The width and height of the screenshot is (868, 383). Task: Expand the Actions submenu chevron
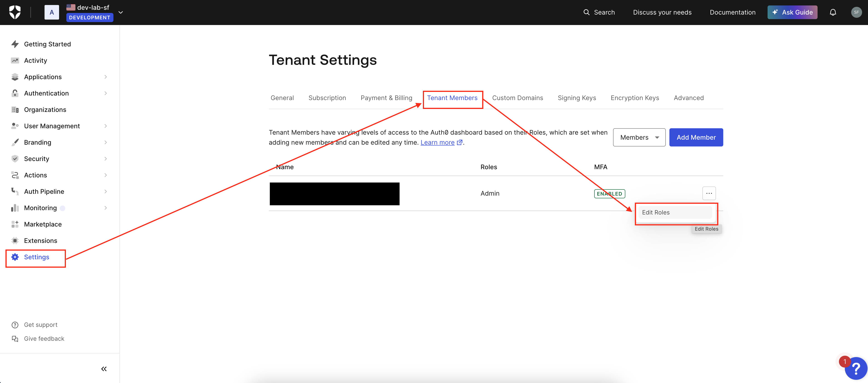pos(106,175)
